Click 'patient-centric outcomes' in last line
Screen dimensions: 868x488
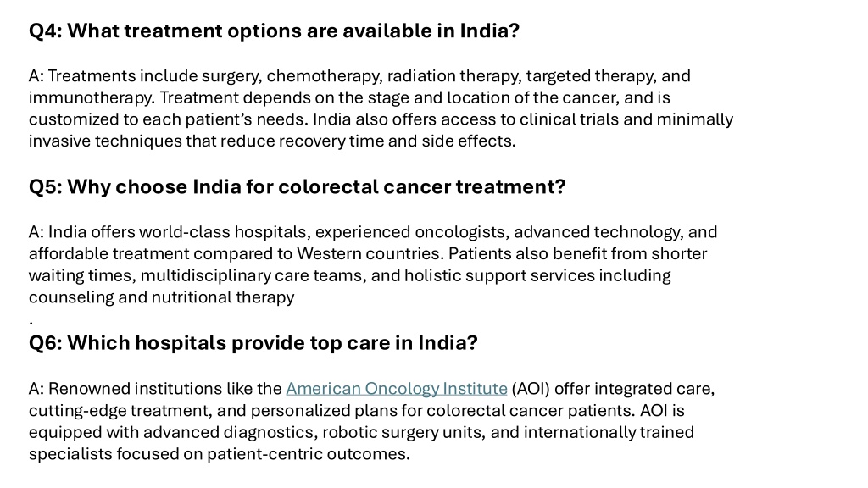(x=308, y=454)
